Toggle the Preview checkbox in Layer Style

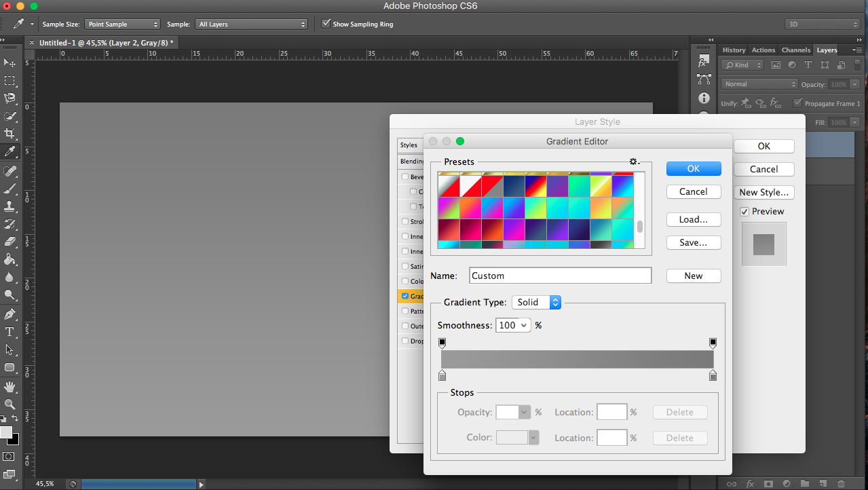pyautogui.click(x=744, y=212)
